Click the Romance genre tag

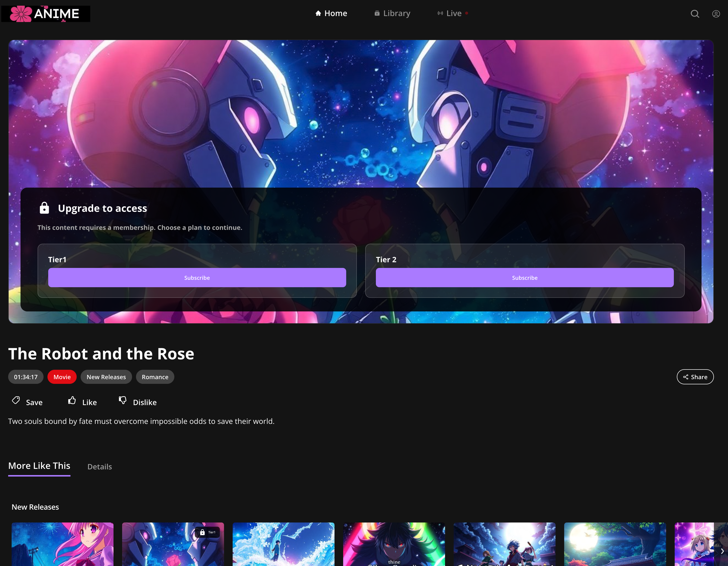155,377
